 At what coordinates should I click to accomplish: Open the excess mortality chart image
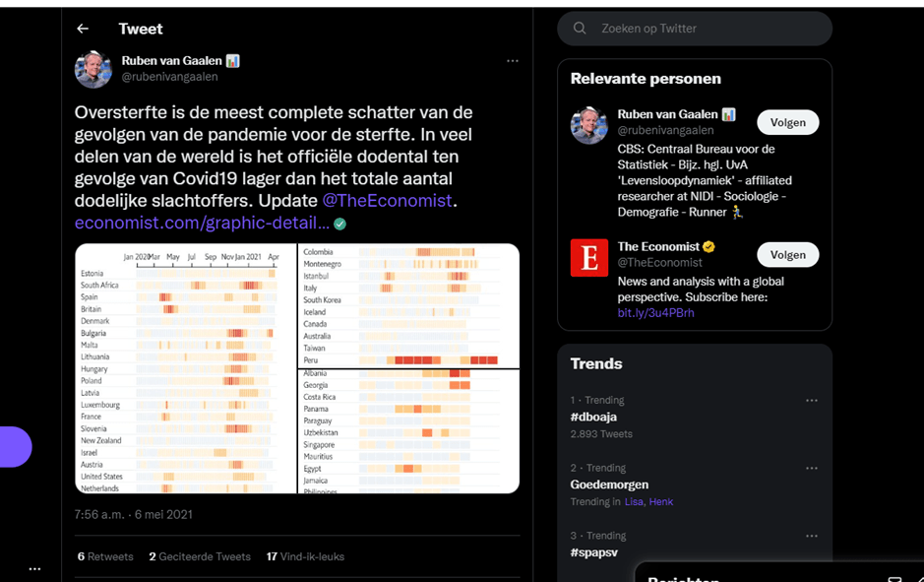tap(297, 368)
